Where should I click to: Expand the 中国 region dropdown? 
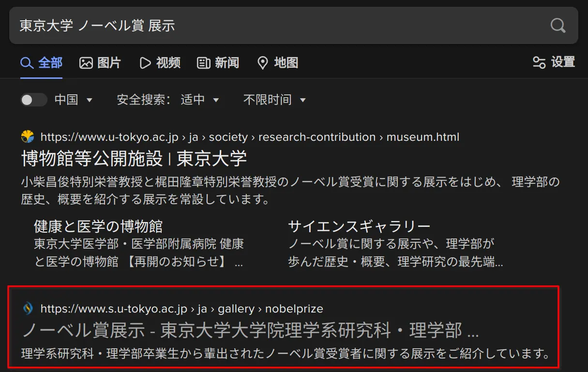pyautogui.click(x=89, y=100)
